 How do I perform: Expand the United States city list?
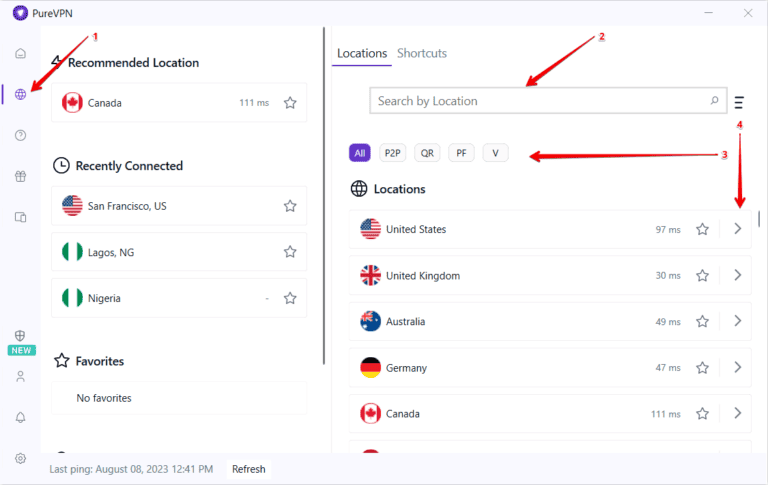point(737,229)
